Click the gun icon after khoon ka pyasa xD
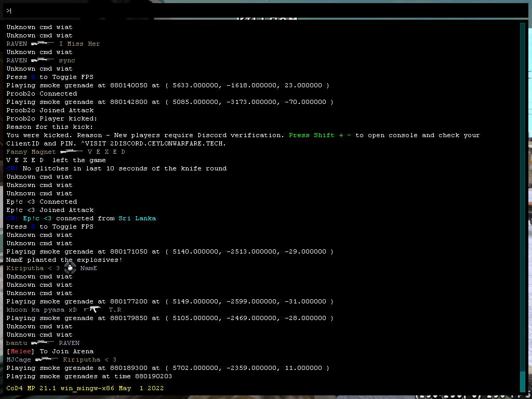This screenshot has width=532, height=399. pos(92,309)
